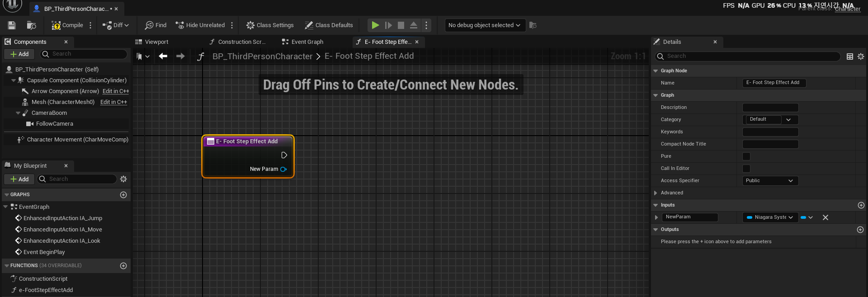Viewport: 868px width, 297px height.
Task: Open Details panel settings gear
Action: click(x=861, y=57)
